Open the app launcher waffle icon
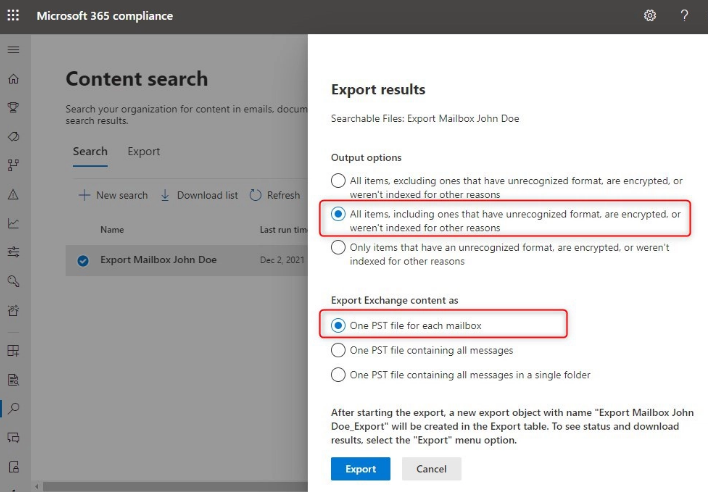 point(13,15)
